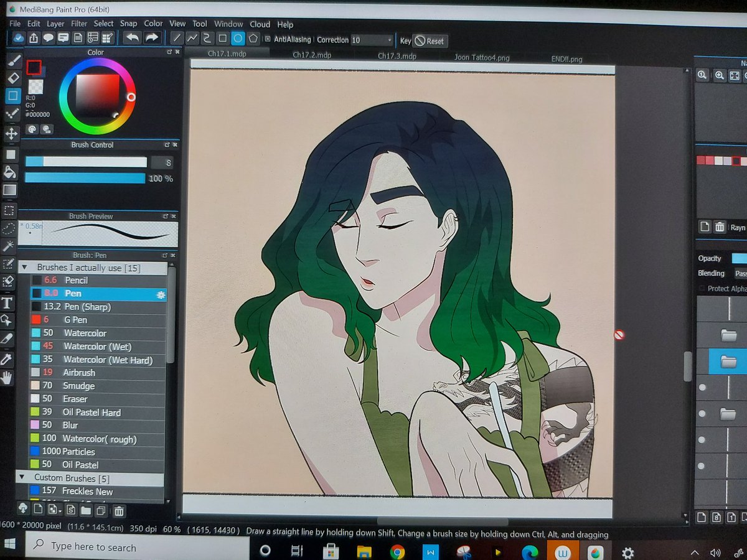Viewport: 747px width, 560px height.
Task: Select the Select Eraser tool
Action: [8, 282]
